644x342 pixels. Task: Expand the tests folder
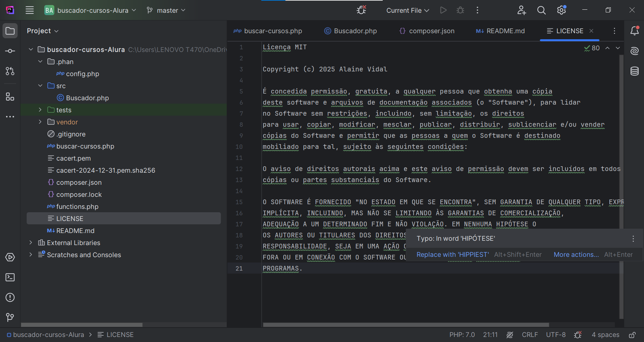coord(40,110)
